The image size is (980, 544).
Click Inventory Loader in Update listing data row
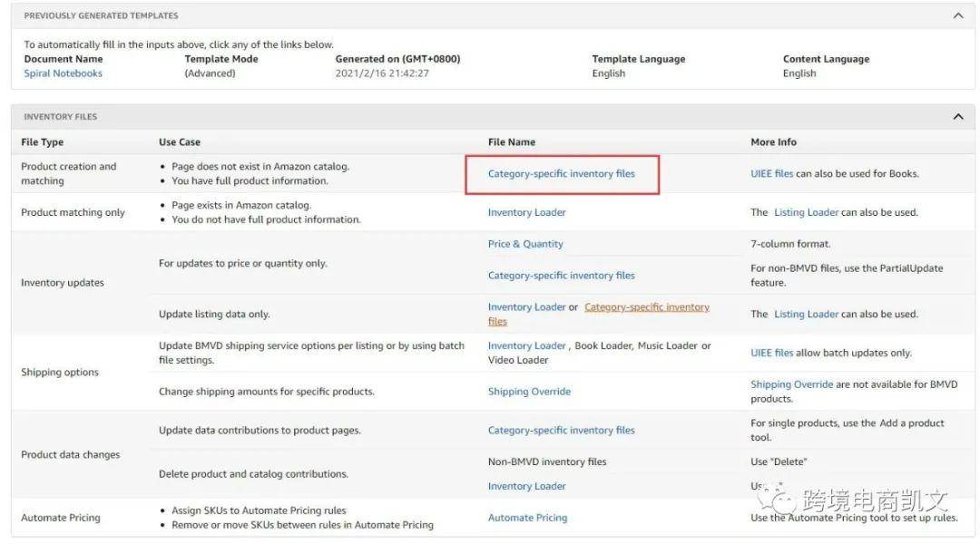tap(526, 307)
